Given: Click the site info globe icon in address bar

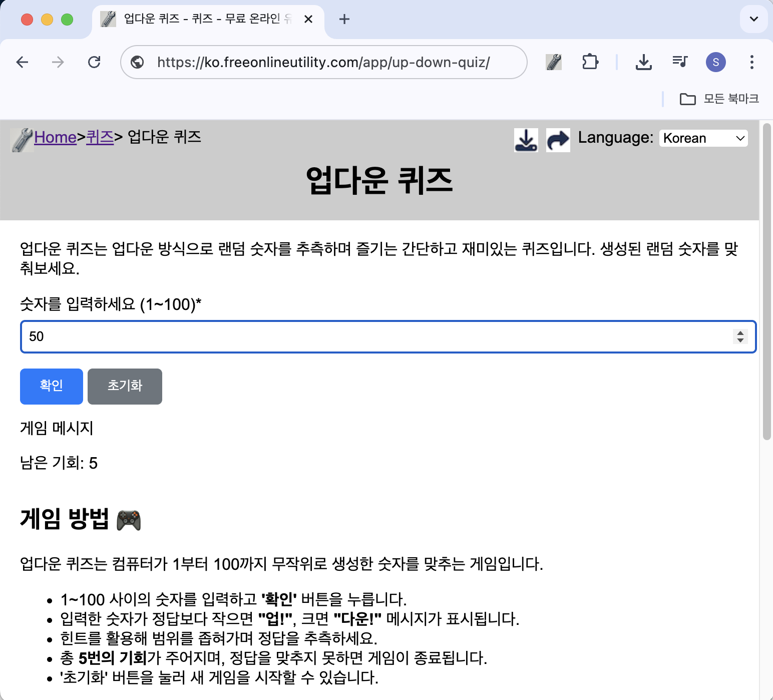Looking at the screenshot, I should click(x=137, y=62).
